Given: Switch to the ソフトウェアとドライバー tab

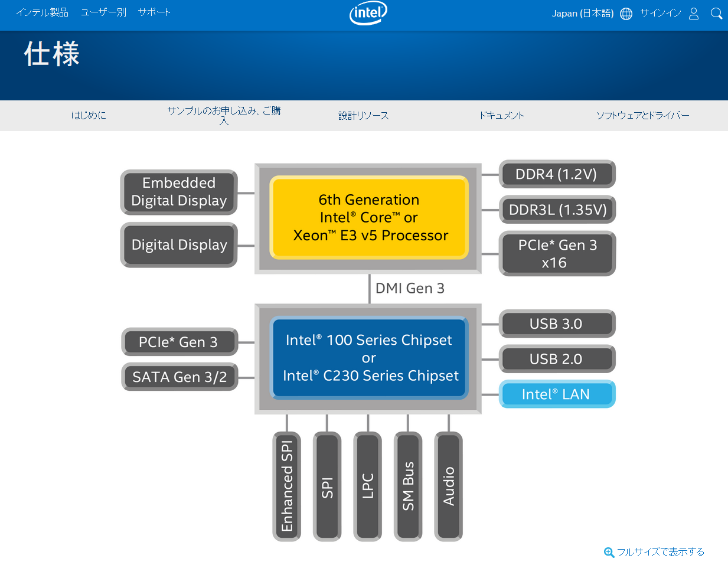Looking at the screenshot, I should click(642, 115).
